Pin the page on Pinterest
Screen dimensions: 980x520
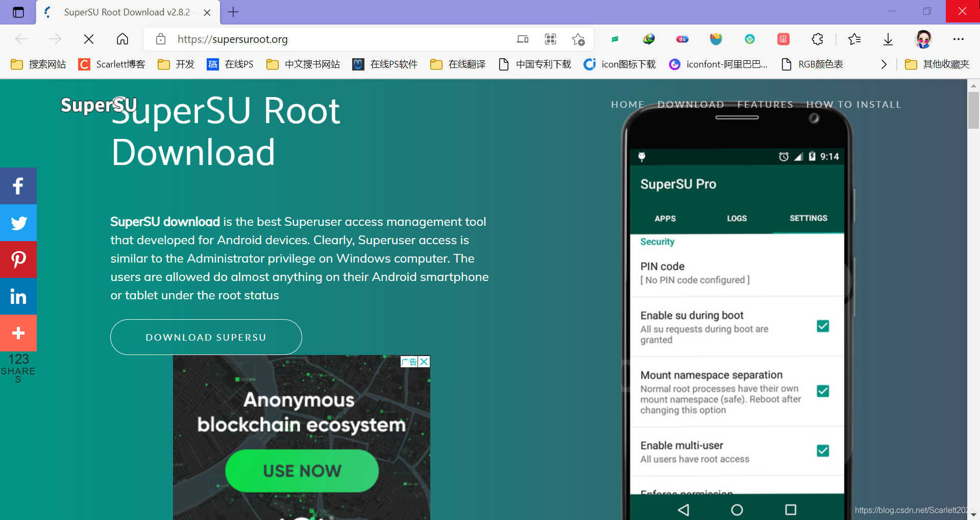coord(18,259)
